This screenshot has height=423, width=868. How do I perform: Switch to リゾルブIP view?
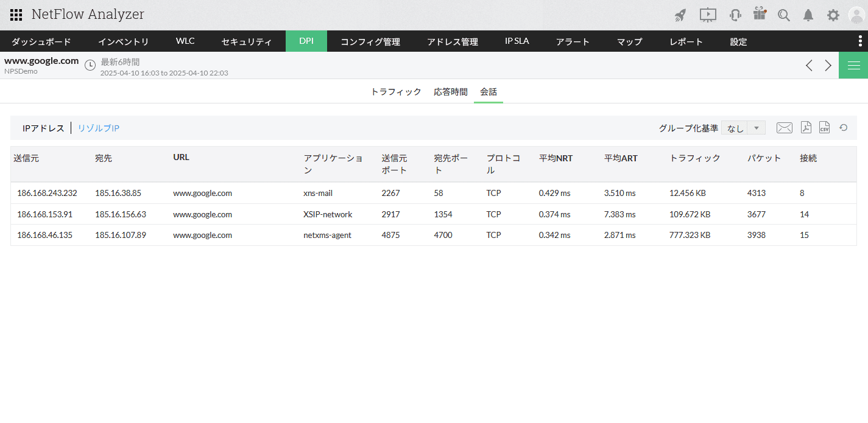point(99,128)
